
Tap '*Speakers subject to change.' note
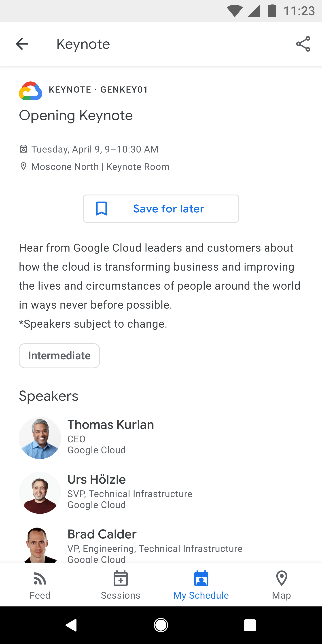[93, 324]
